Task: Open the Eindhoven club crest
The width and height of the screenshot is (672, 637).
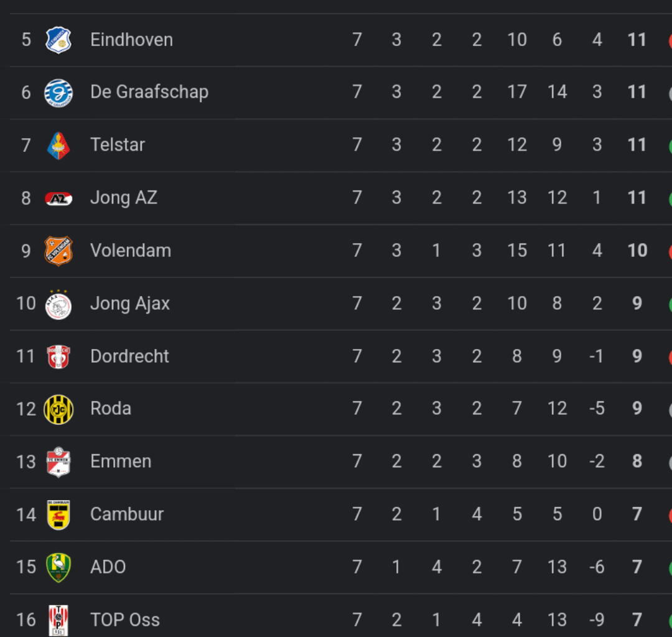Action: 58,40
